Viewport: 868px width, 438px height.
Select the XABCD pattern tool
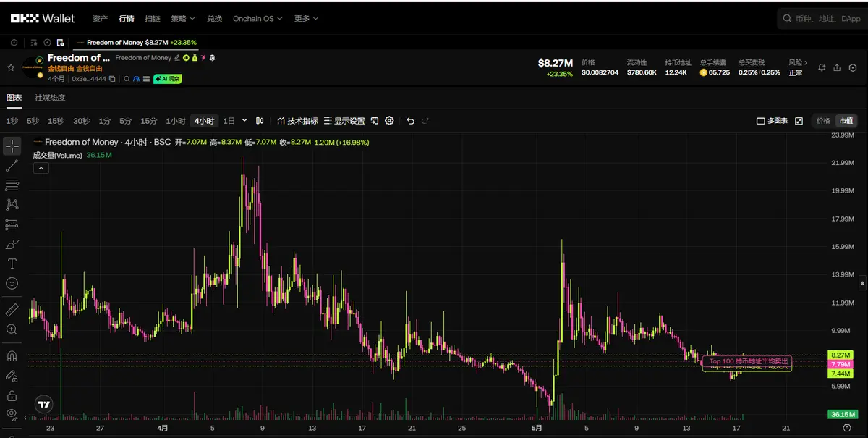pos(12,205)
